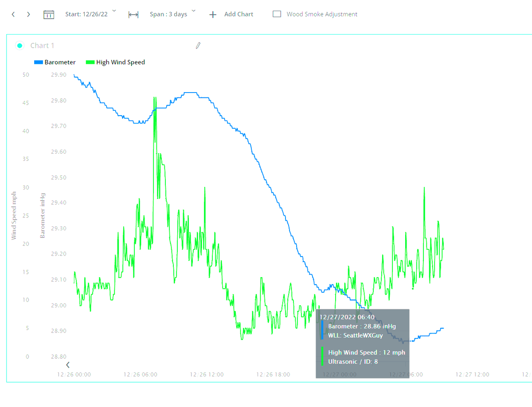Image resolution: width=532 pixels, height=407 pixels.
Task: Click the data tooltip showing 12/27/2022 06:40
Action: tap(363, 343)
